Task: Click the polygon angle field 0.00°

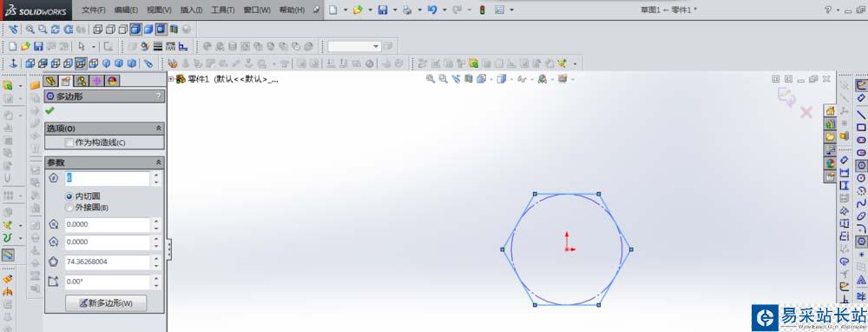Action: tap(108, 282)
